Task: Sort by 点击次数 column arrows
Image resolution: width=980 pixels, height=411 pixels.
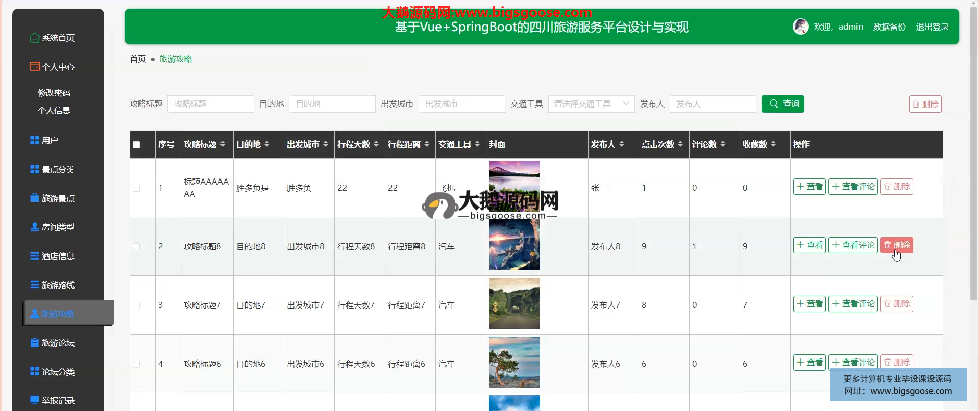Action: pos(680,145)
